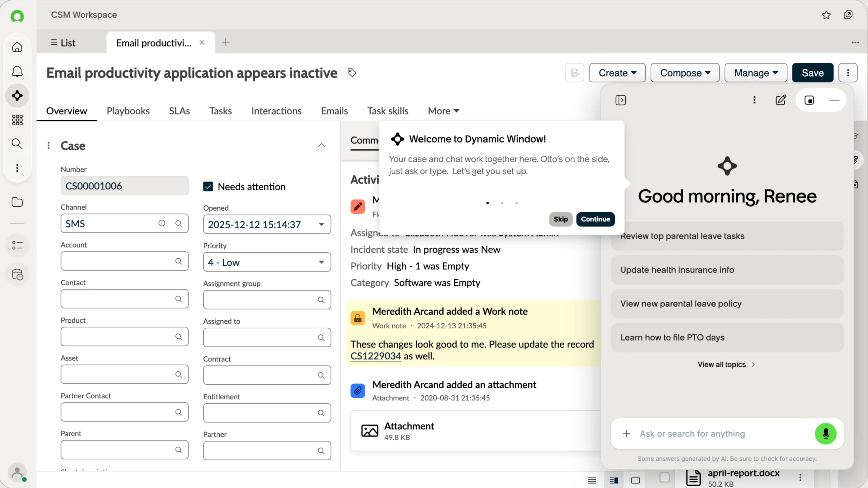Switch to the Playbooks tab
The image size is (868, 488).
click(x=128, y=111)
